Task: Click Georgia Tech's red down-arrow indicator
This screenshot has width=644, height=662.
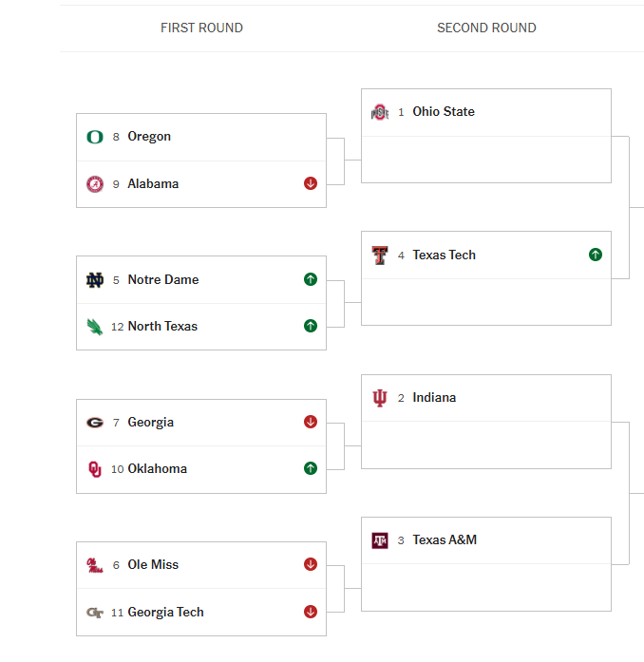Action: click(x=311, y=612)
